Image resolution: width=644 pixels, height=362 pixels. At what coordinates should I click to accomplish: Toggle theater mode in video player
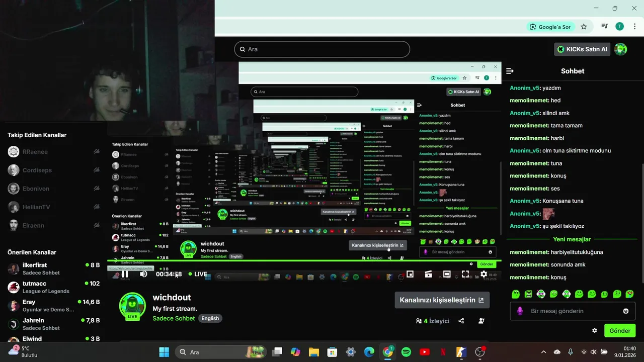[447, 274]
